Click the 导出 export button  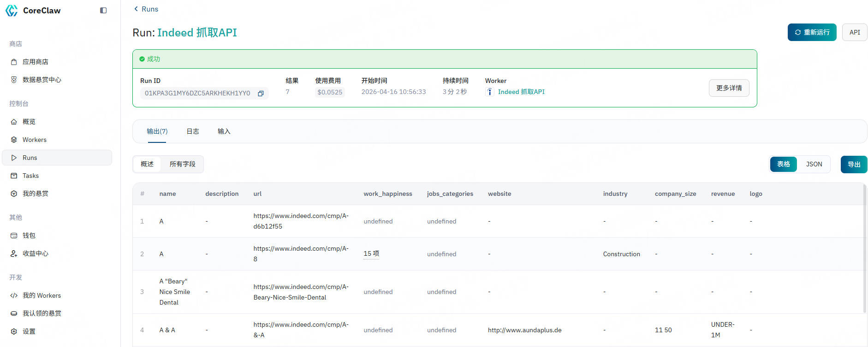854,165
